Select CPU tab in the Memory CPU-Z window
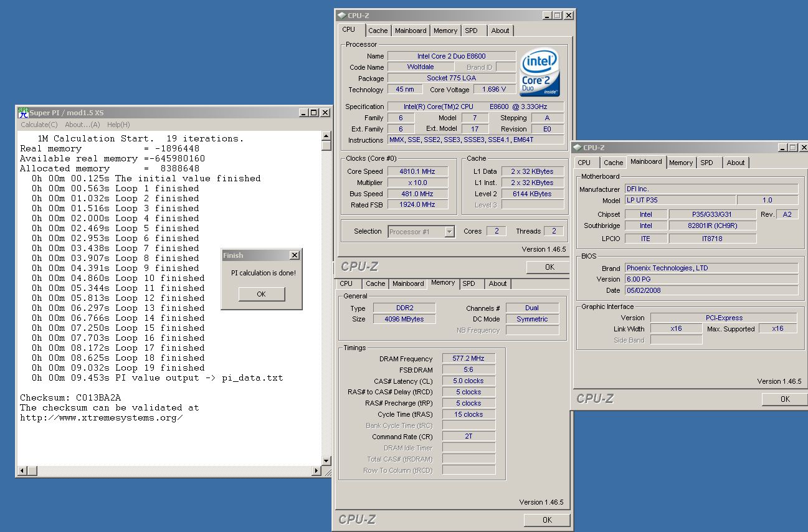This screenshot has width=808, height=532. tap(346, 283)
